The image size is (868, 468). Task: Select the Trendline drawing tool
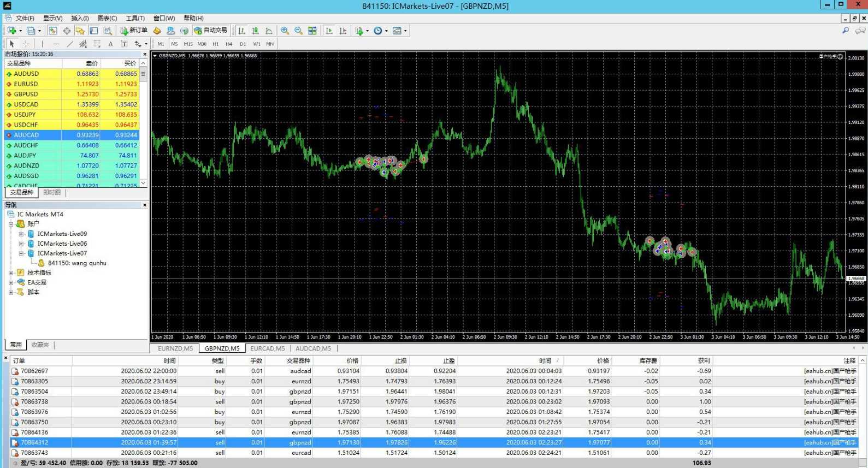coord(69,44)
